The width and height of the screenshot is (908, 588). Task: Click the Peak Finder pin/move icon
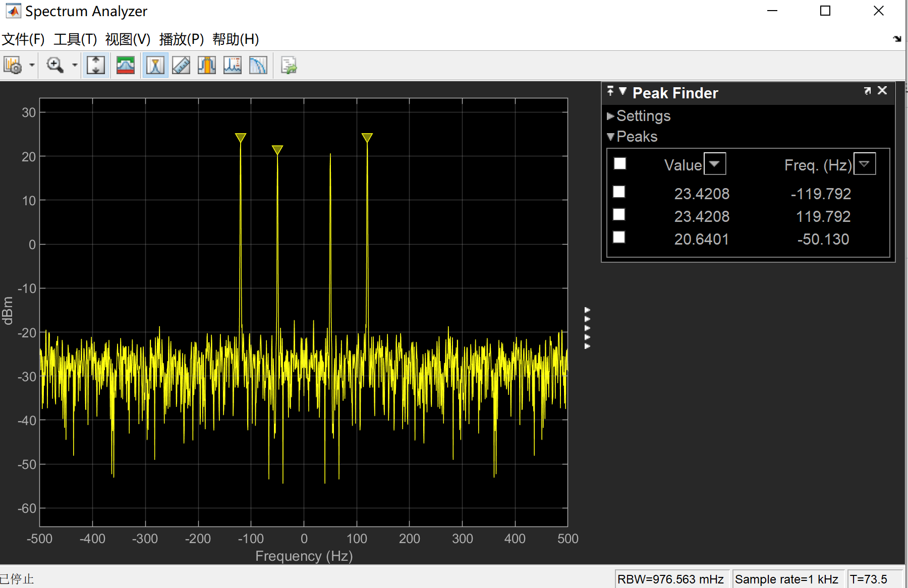(x=610, y=91)
